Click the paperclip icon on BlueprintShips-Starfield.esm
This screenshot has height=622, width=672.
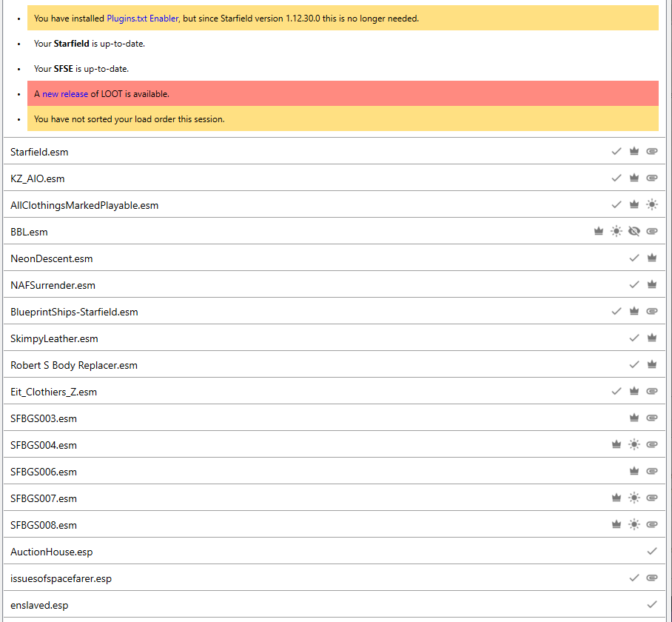(651, 312)
